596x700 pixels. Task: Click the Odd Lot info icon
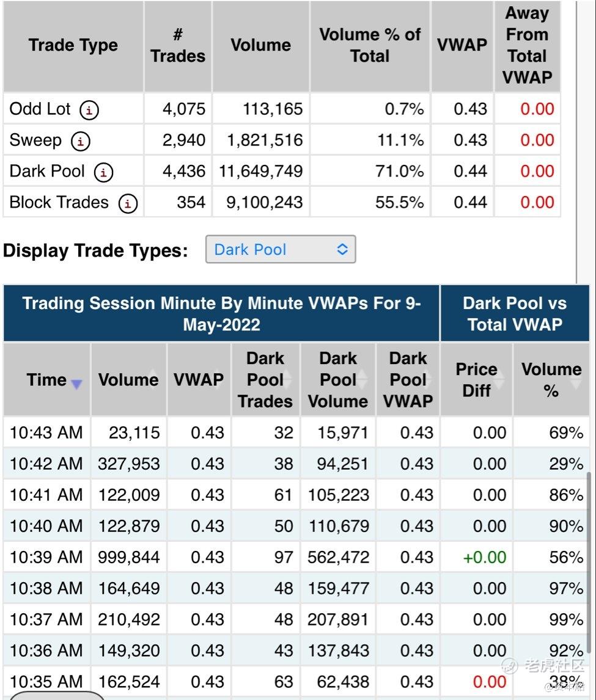click(x=89, y=110)
